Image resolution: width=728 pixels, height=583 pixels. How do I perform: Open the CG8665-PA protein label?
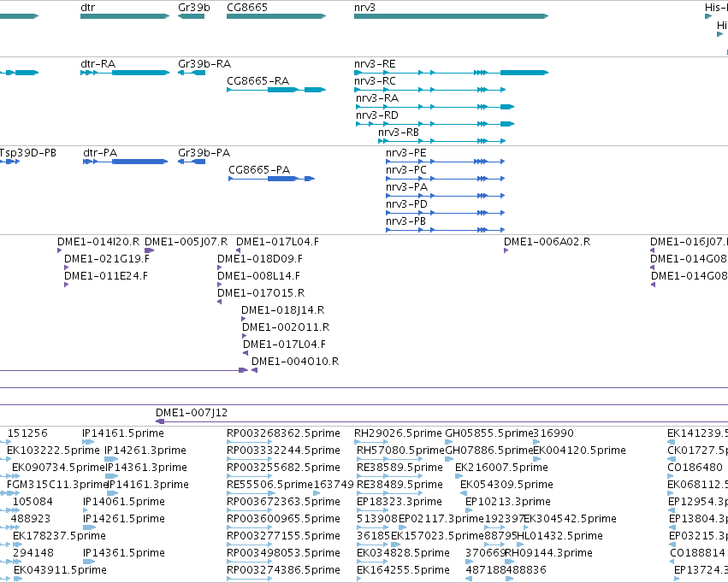[259, 170]
